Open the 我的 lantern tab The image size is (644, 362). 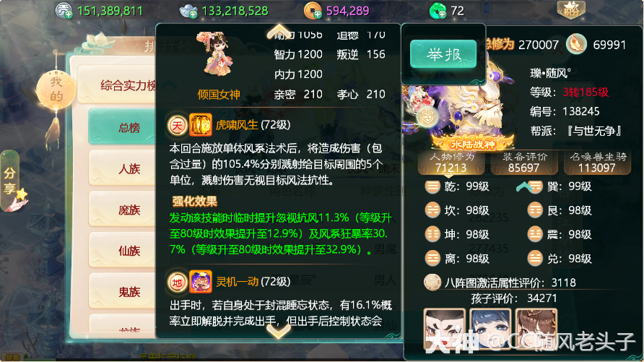[56, 89]
